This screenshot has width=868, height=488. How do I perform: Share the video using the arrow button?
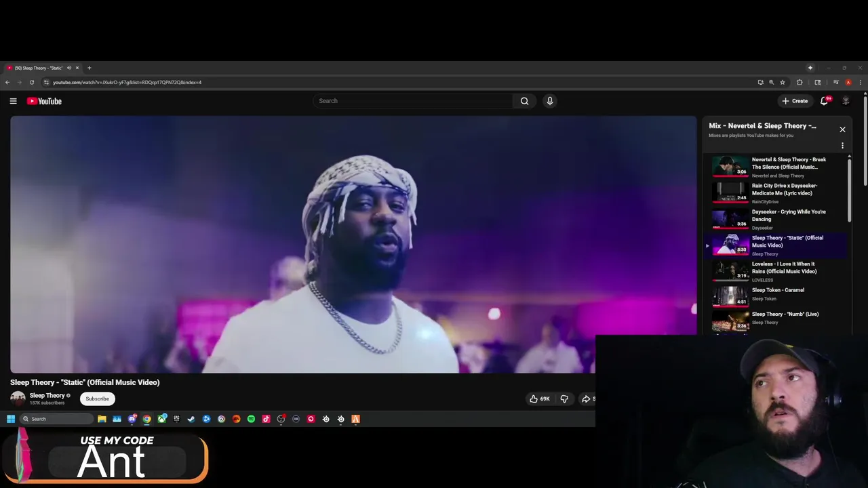tap(586, 399)
